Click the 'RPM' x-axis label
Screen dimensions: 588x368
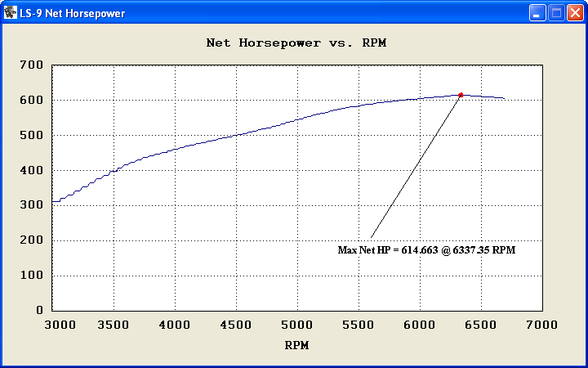pyautogui.click(x=296, y=345)
